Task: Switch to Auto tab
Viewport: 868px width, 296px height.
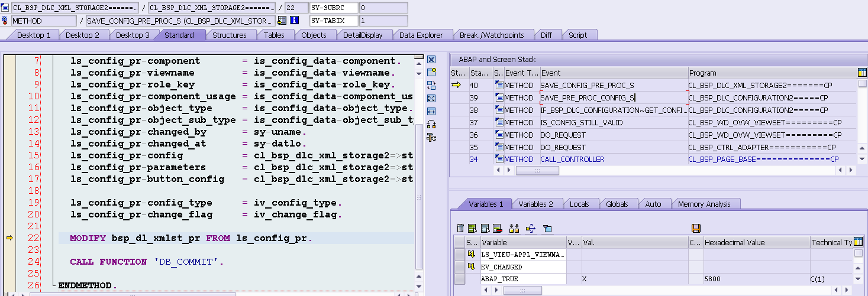Action: tap(653, 204)
